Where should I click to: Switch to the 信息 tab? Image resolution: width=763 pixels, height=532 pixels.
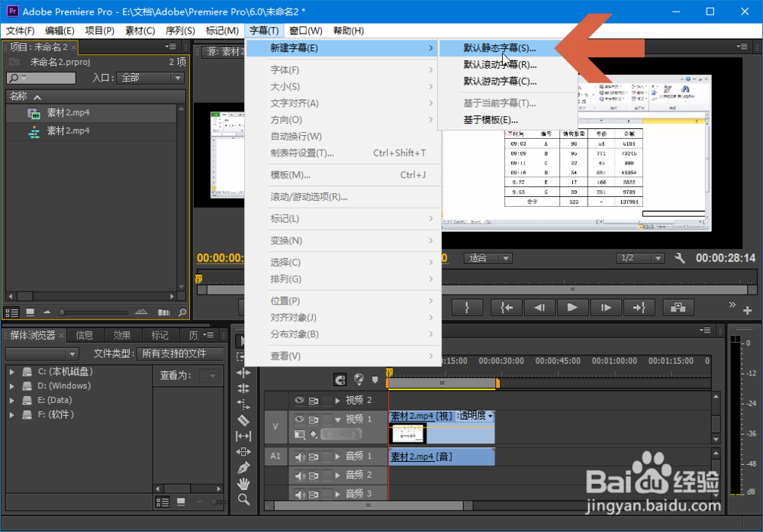[x=84, y=335]
